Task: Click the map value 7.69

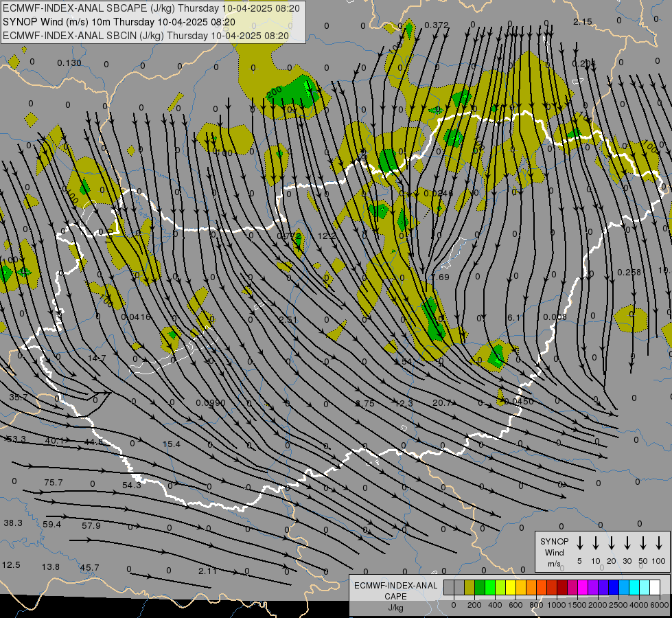Action: coord(440,277)
